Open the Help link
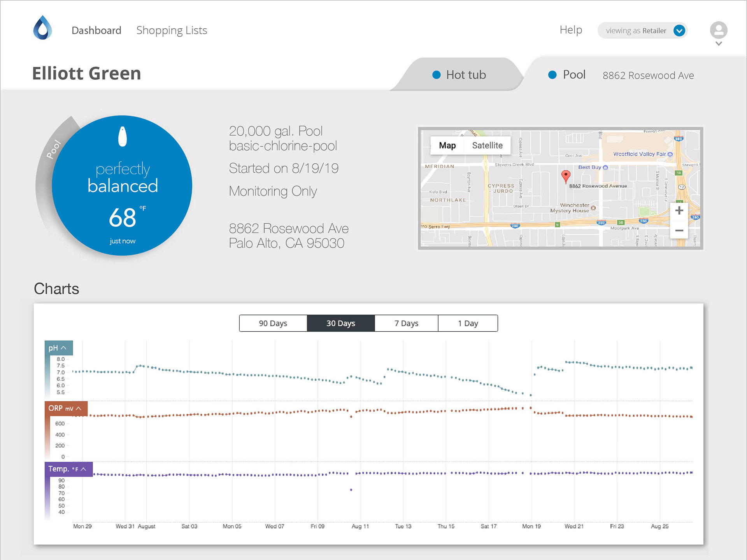 [571, 30]
